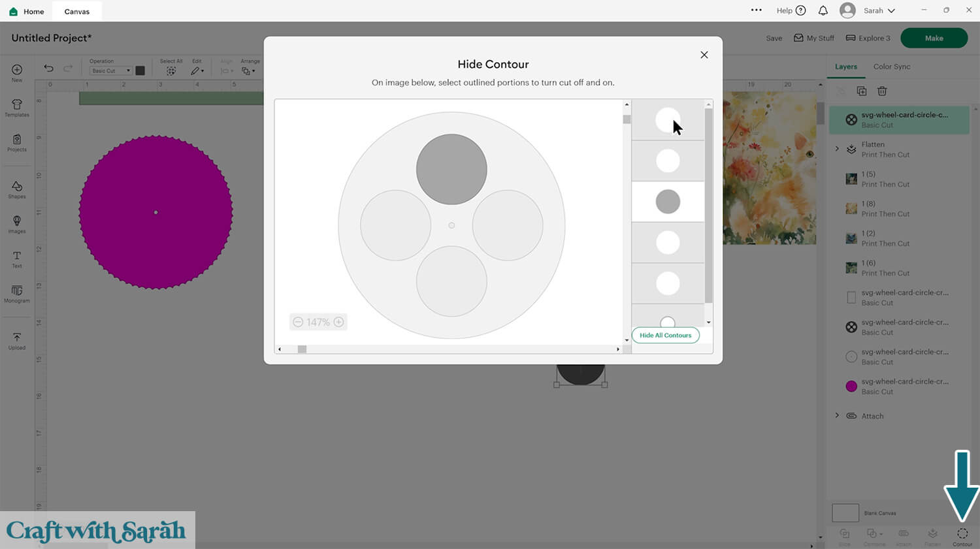Click the Help question mark icon
Image resolution: width=980 pixels, height=549 pixels.
pos(801,10)
